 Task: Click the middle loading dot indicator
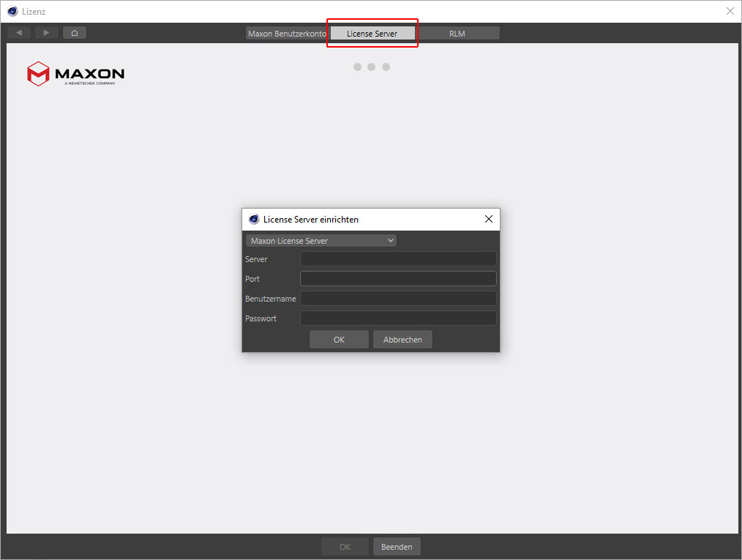point(372,67)
